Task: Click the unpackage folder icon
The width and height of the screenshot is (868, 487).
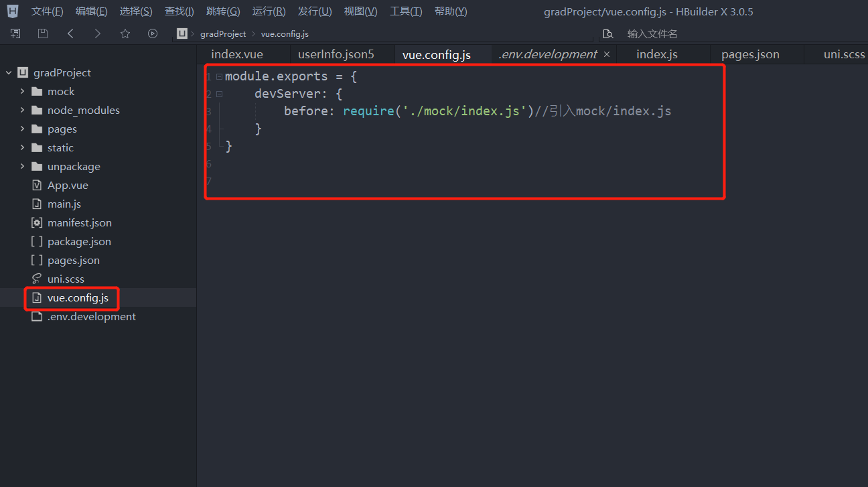Action: click(37, 166)
